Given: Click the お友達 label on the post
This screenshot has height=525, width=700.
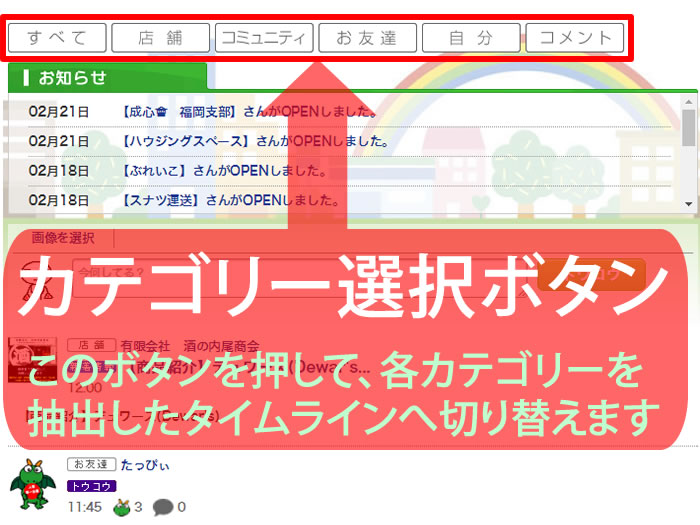Looking at the screenshot, I should 91,464.
